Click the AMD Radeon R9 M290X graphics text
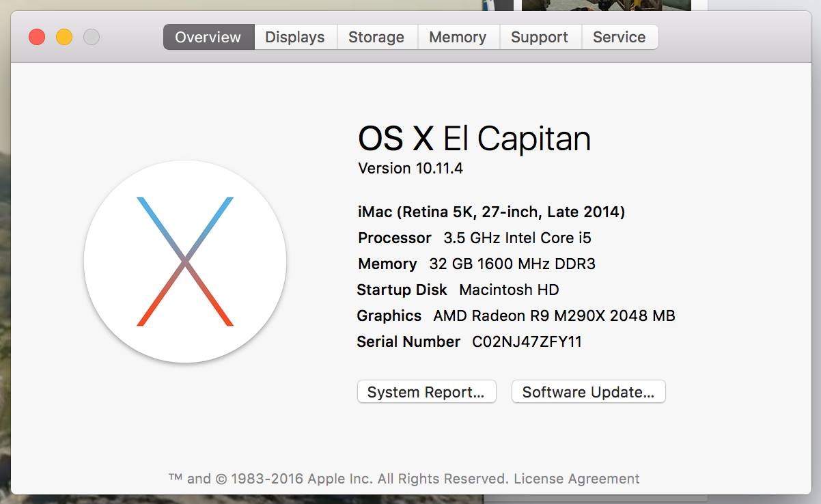Screen dimensions: 821x504 point(554,316)
